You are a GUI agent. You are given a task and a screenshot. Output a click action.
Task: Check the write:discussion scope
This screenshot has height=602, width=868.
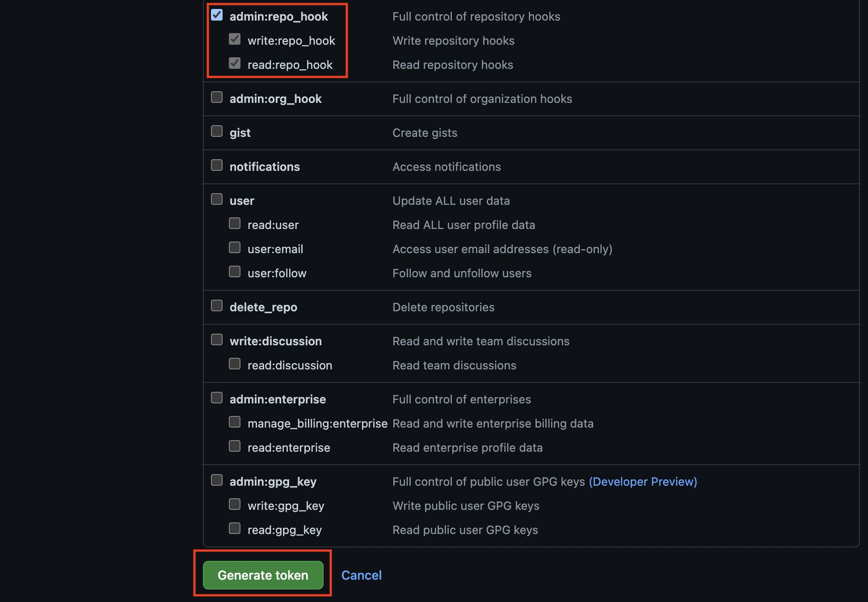[x=217, y=340]
